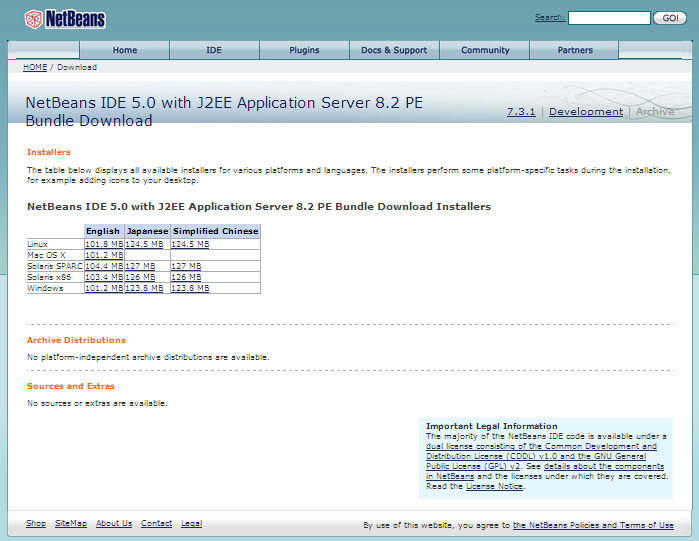699x541 pixels.
Task: Click the SiteMap footer link
Action: point(71,523)
